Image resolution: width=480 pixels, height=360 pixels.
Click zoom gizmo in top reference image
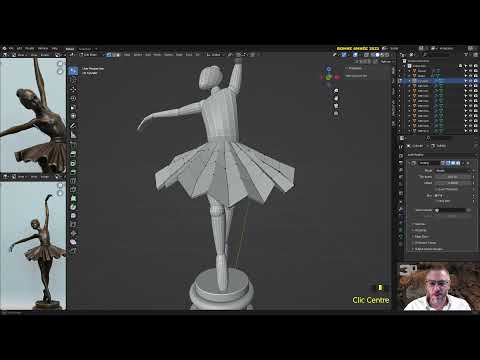pyautogui.click(x=60, y=64)
